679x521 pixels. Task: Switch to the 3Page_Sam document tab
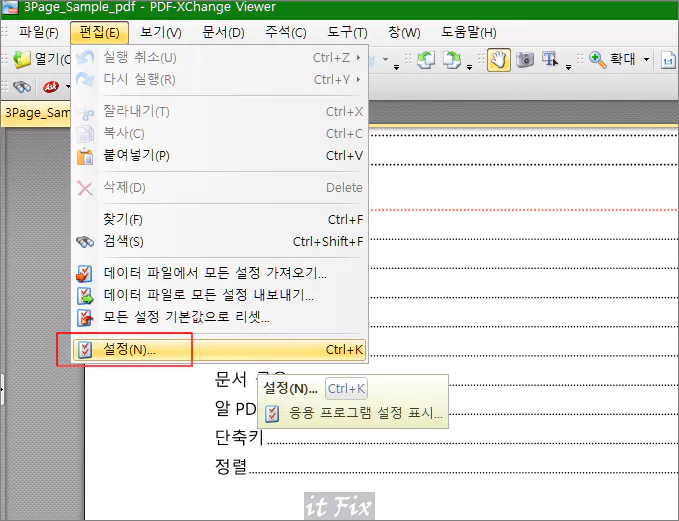coord(36,113)
